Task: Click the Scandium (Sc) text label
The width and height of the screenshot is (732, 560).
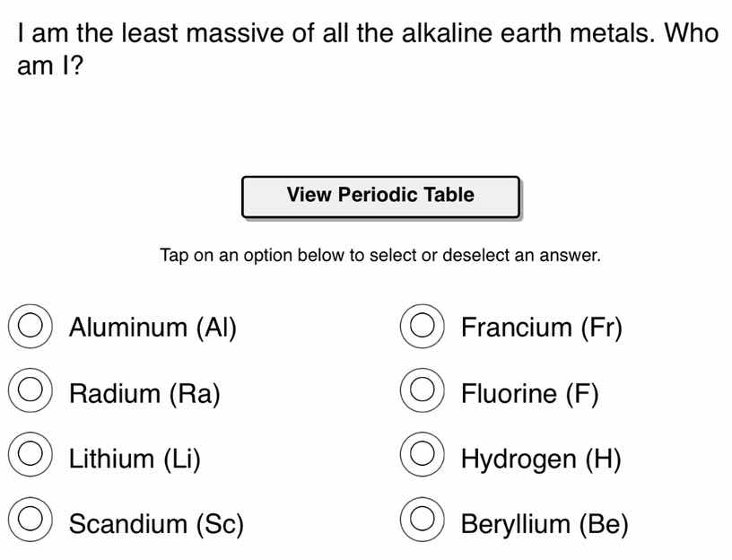Action: tap(155, 522)
